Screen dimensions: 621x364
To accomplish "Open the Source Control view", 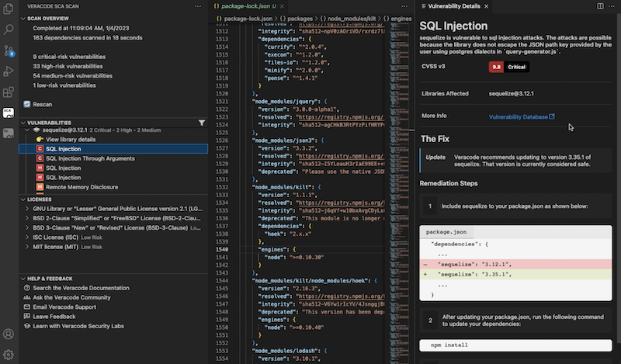I will tap(9, 50).
